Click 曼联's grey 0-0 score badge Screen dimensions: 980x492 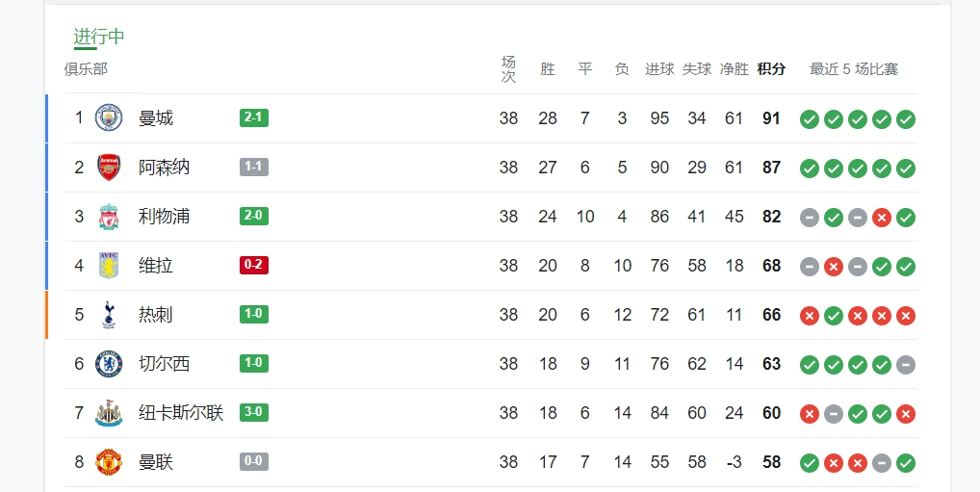point(254,462)
